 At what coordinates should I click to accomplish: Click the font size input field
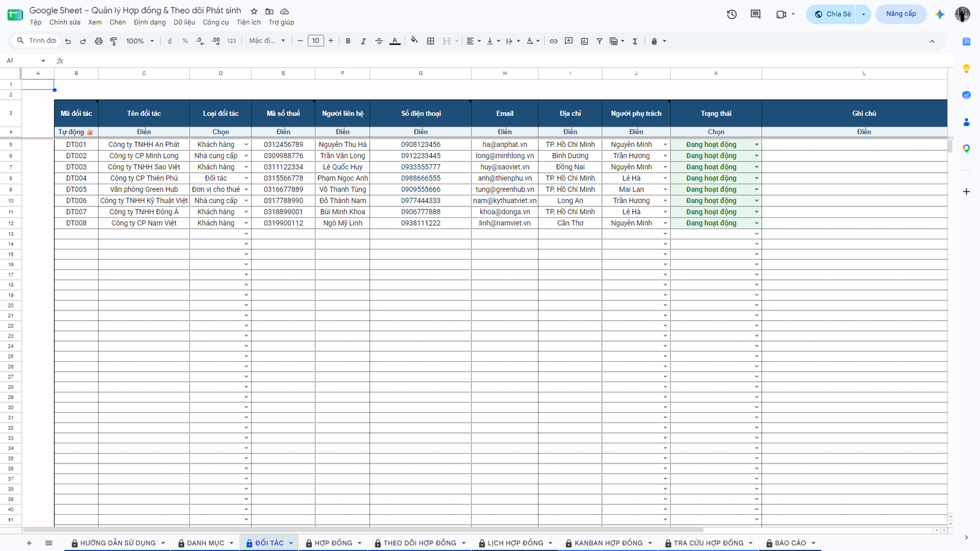(x=315, y=41)
